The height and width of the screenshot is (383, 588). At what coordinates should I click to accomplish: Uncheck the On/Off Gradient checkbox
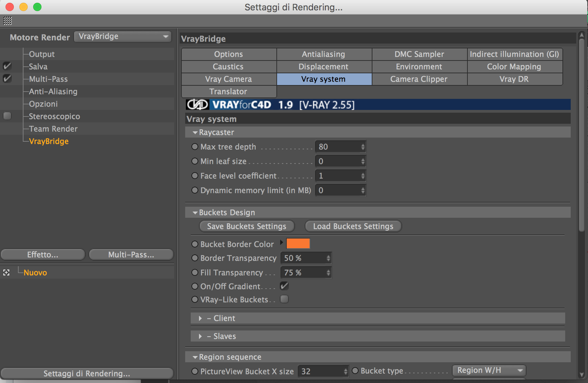tap(284, 286)
